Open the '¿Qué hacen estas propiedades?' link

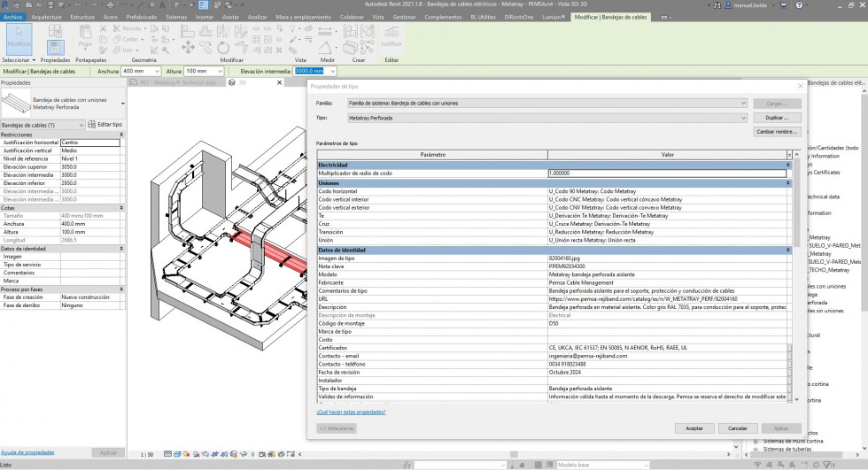351,412
